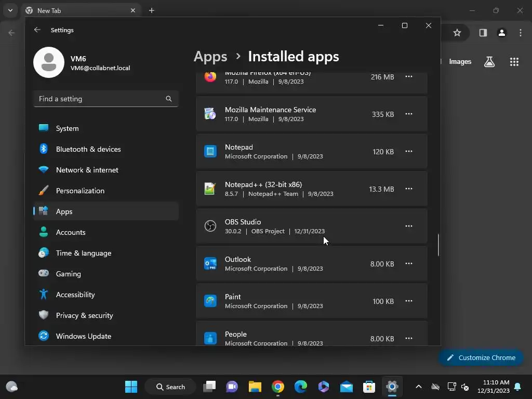Click Customize Chrome button in Chrome

481,357
